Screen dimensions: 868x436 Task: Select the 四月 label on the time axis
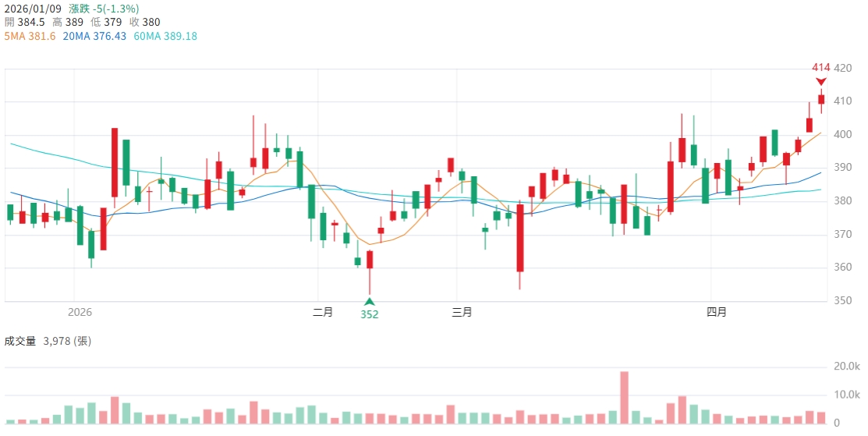coord(716,312)
